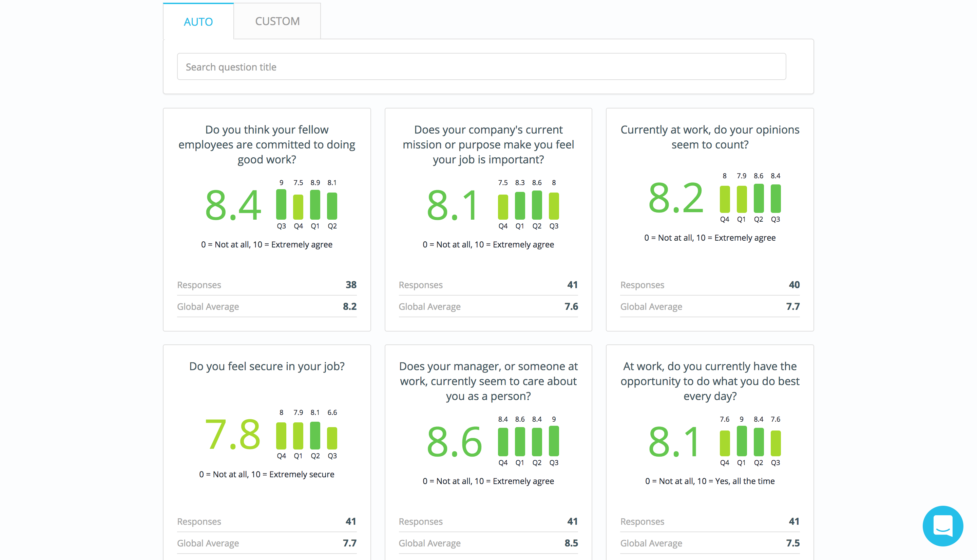Click Q4 bar in fellow employees card
The width and height of the screenshot is (977, 560).
298,207
